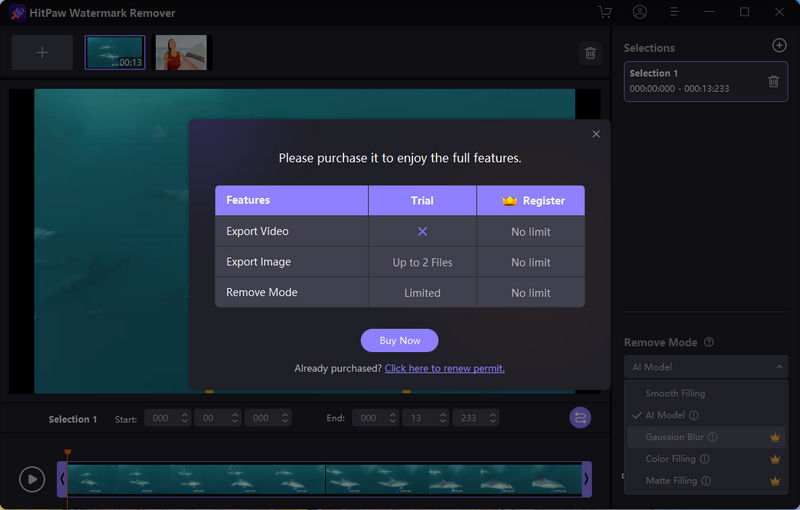Choose Color Filling remove mode
Screen dimensions: 800x510
pyautogui.click(x=670, y=459)
